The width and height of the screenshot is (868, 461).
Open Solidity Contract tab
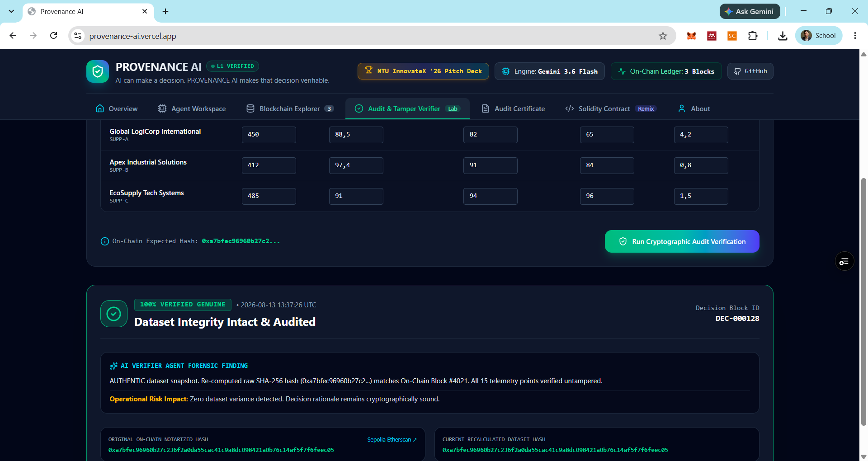click(x=610, y=108)
